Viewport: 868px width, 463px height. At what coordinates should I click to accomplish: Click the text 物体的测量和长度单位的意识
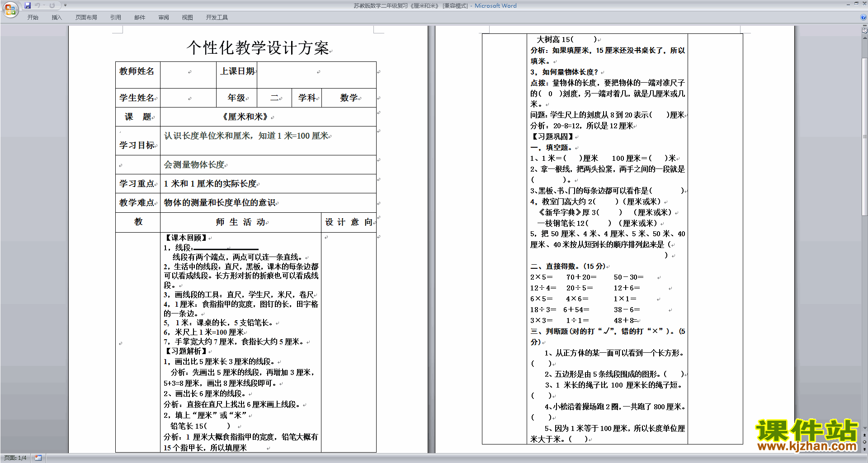(220, 202)
